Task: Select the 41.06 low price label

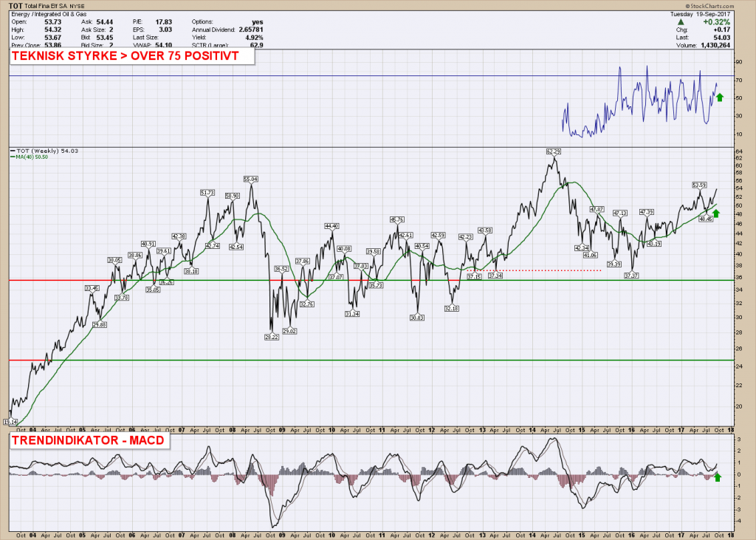Action: (590, 255)
